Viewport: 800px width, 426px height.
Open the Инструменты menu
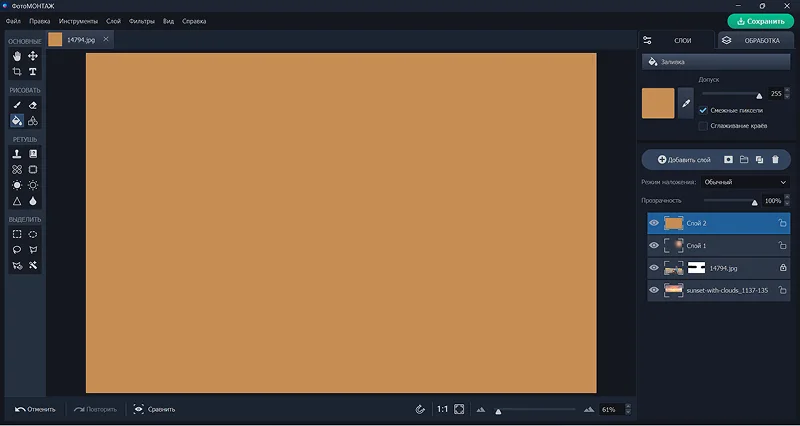click(x=78, y=21)
